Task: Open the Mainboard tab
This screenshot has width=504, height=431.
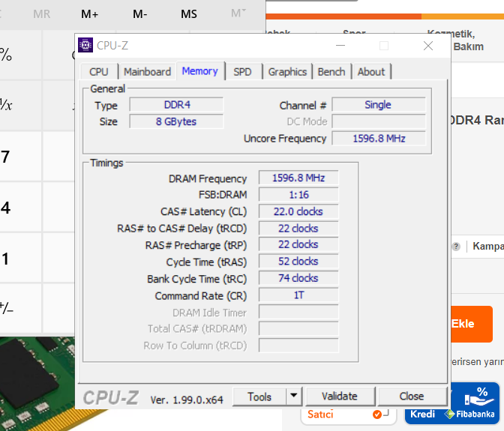Action: point(147,72)
